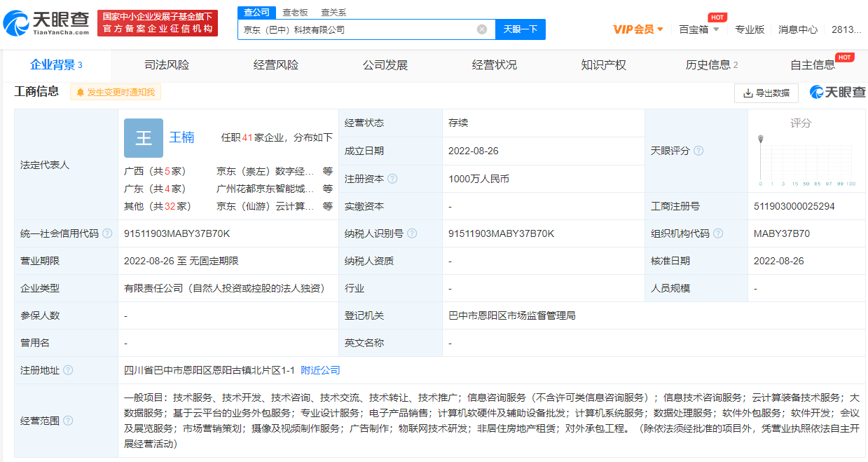
Task: Click the TianYanCha logo at top left
Action: pos(46,23)
